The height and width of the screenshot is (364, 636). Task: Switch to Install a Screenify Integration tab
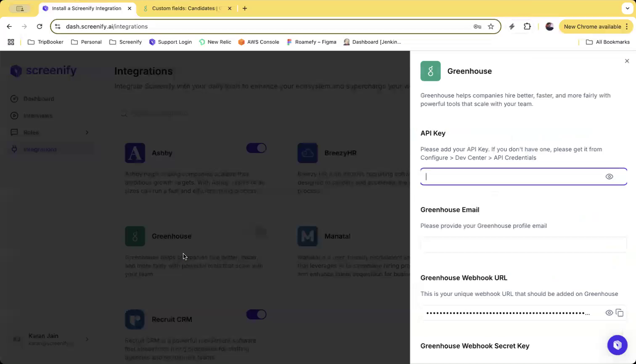(x=86, y=8)
